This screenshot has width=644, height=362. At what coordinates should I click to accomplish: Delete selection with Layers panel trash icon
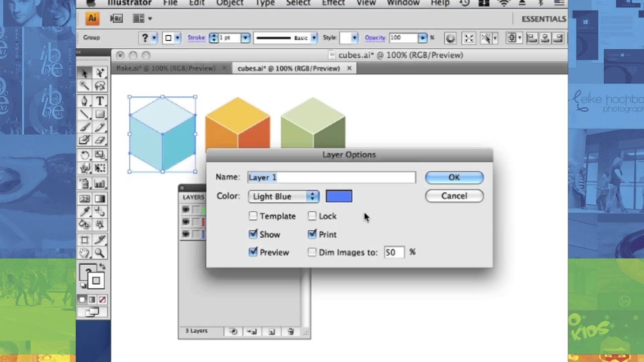tap(290, 331)
